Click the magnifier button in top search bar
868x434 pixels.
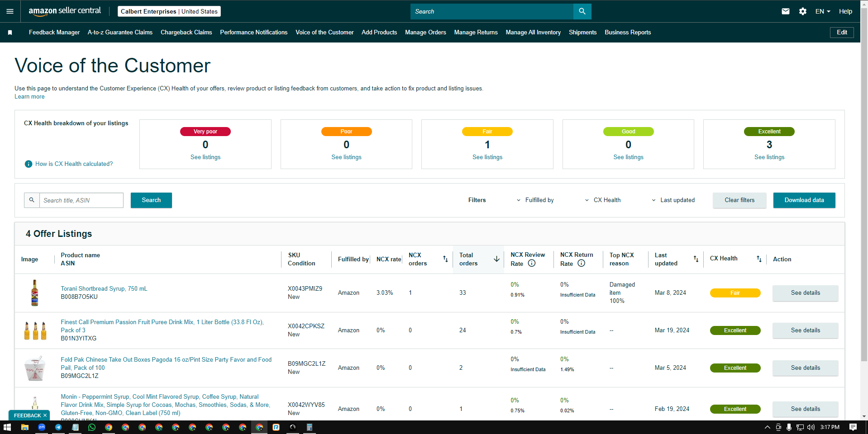point(582,11)
